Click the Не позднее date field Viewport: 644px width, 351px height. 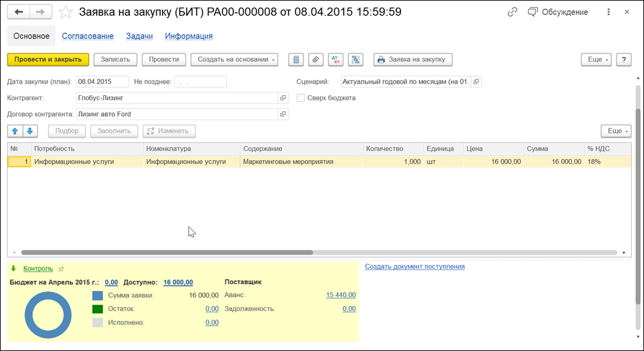click(201, 82)
